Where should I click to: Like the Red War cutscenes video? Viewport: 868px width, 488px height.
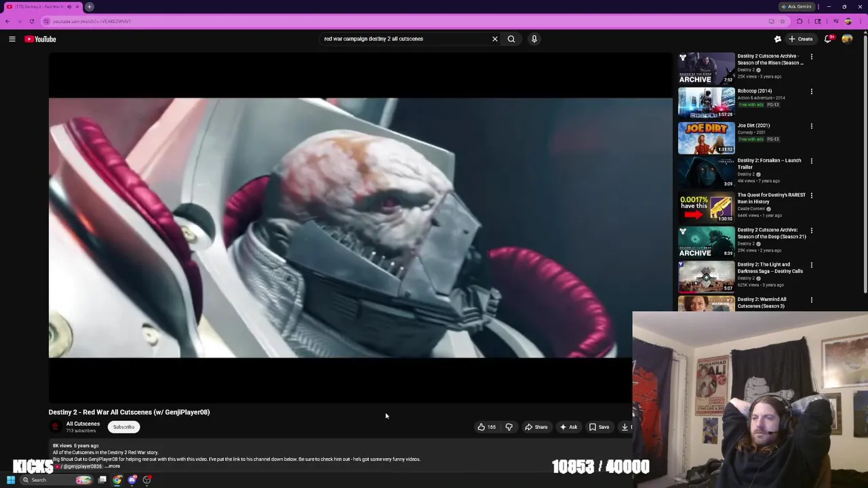coord(487,427)
